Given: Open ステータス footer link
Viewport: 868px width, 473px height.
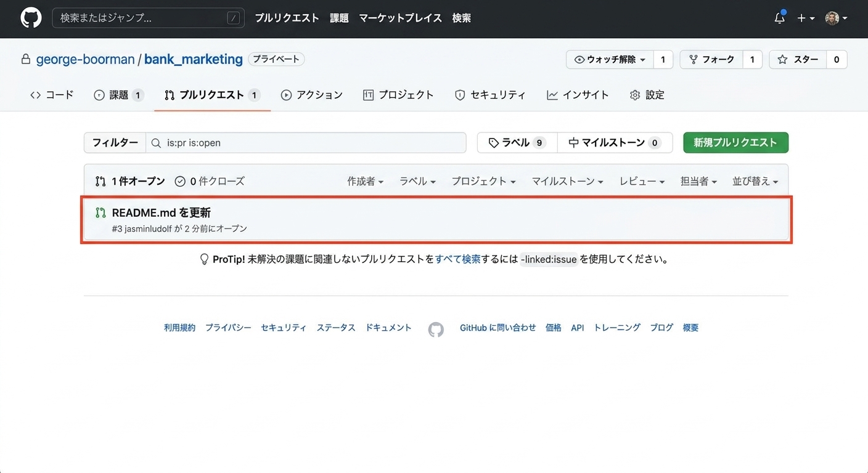Looking at the screenshot, I should [x=336, y=328].
